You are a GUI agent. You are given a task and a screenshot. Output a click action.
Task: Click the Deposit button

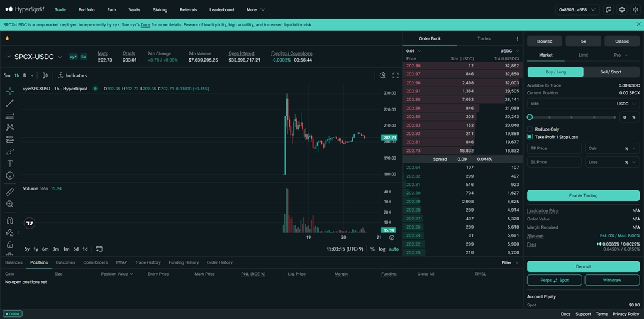pyautogui.click(x=583, y=266)
